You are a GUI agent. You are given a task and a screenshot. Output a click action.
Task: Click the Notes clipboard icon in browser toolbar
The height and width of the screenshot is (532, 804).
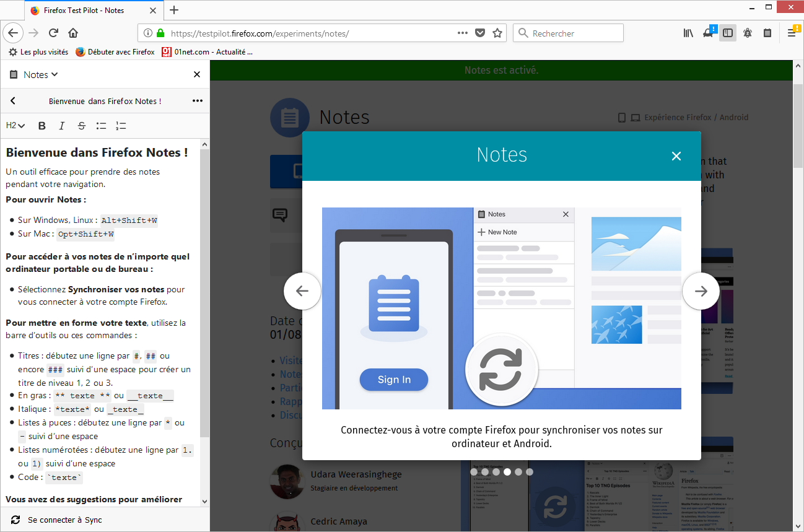pos(767,33)
